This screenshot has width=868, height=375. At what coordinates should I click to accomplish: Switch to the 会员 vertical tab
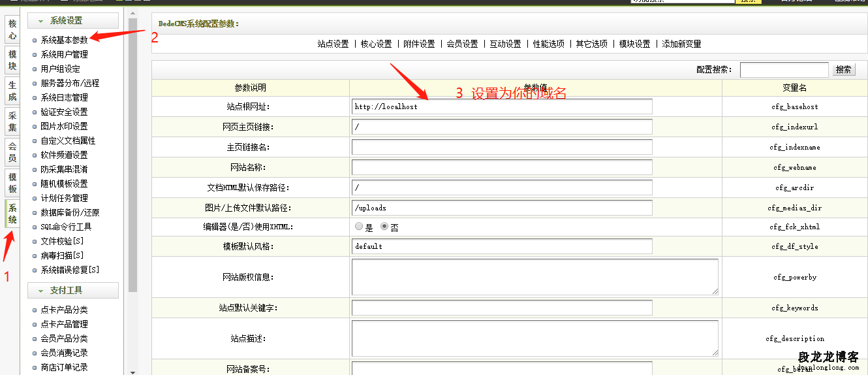point(12,152)
